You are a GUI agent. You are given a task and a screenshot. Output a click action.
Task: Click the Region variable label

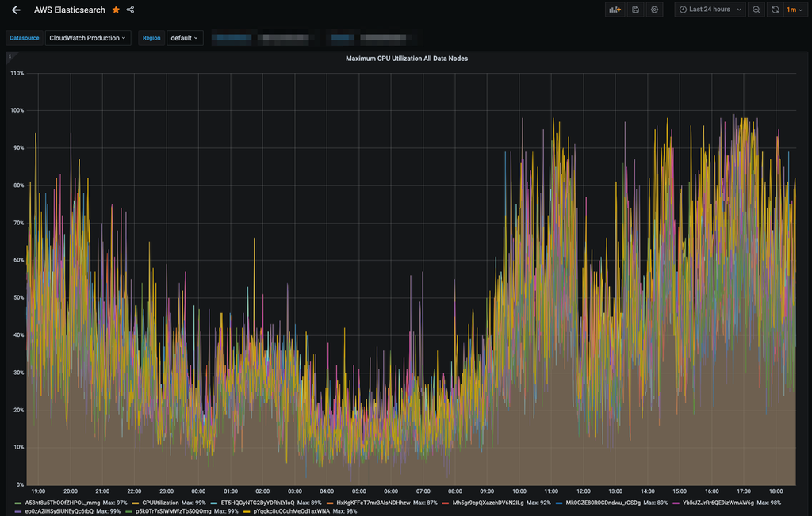(x=151, y=38)
